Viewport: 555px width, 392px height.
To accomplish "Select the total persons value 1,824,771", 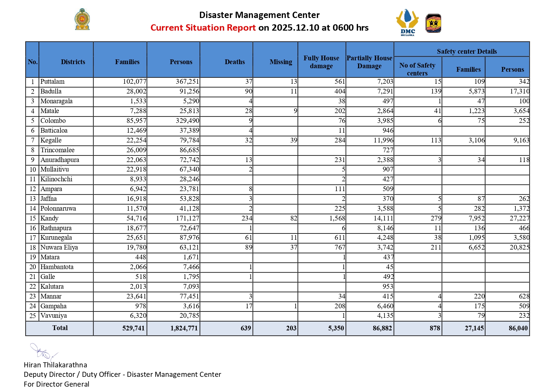I will tap(184, 328).
